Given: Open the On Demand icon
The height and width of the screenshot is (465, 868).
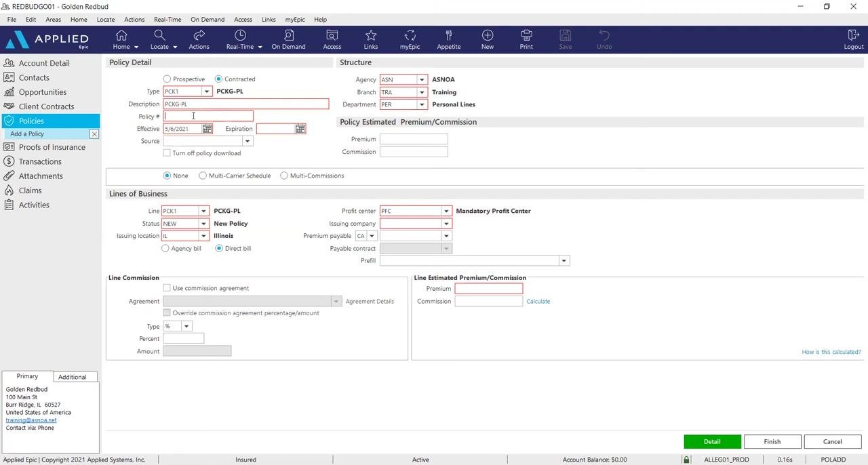Looking at the screenshot, I should click(288, 35).
